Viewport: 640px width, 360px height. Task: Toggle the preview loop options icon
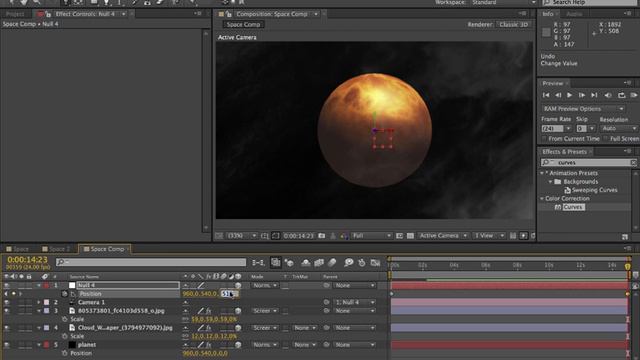pyautogui.click(x=621, y=95)
